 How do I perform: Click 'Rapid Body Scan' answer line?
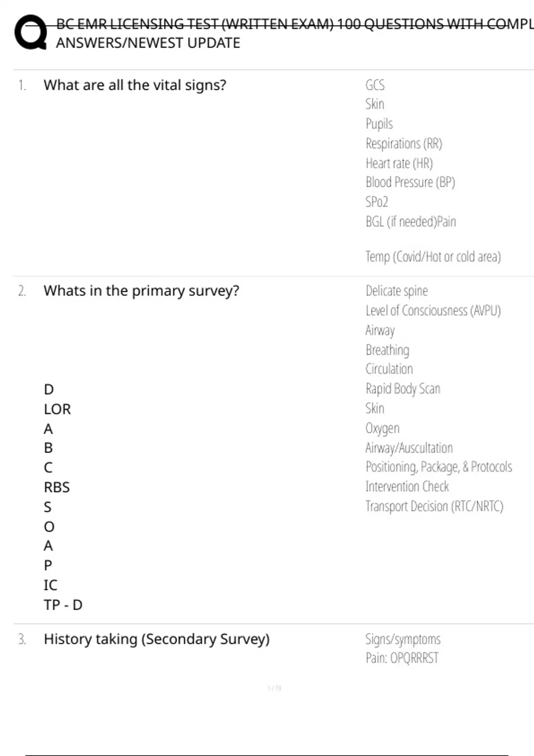click(403, 389)
